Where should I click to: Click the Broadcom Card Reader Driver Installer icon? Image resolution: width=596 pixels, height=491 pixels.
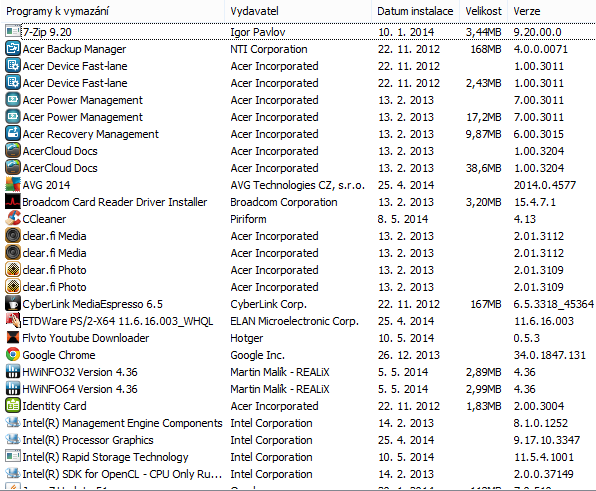point(13,201)
